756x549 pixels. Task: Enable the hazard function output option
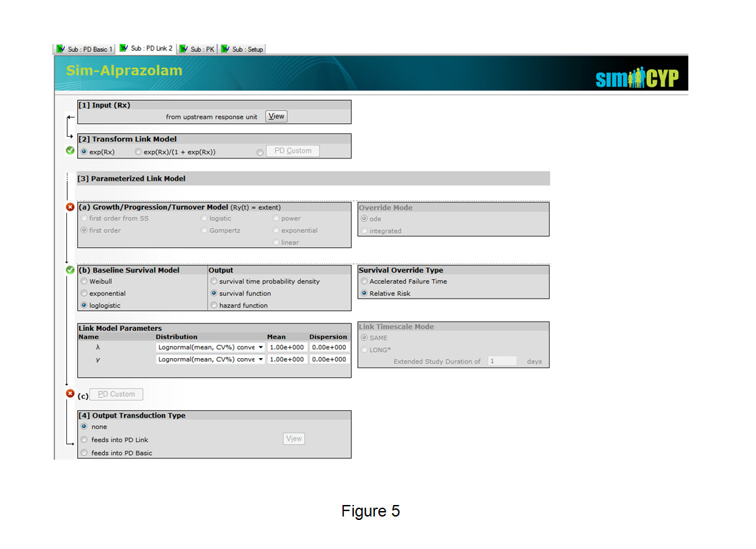point(213,305)
